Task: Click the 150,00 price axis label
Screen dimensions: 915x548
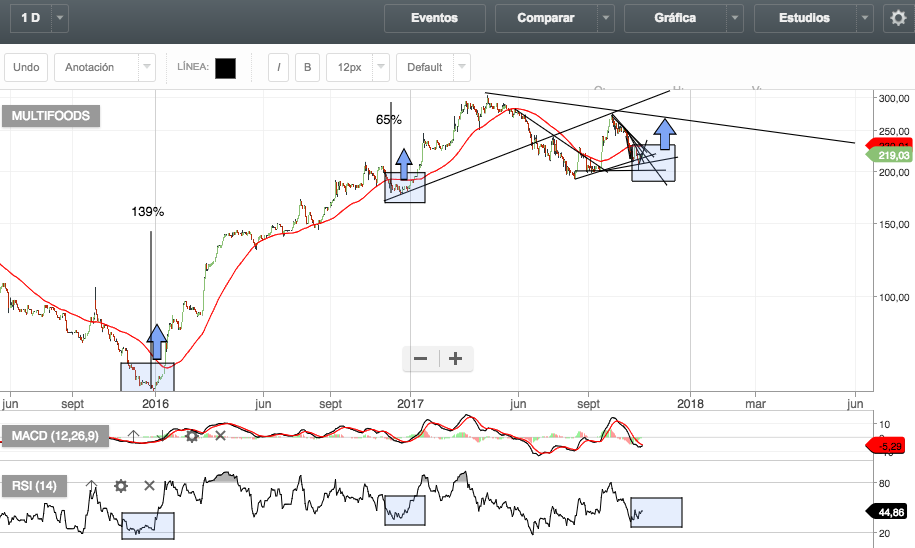Action: 894,224
